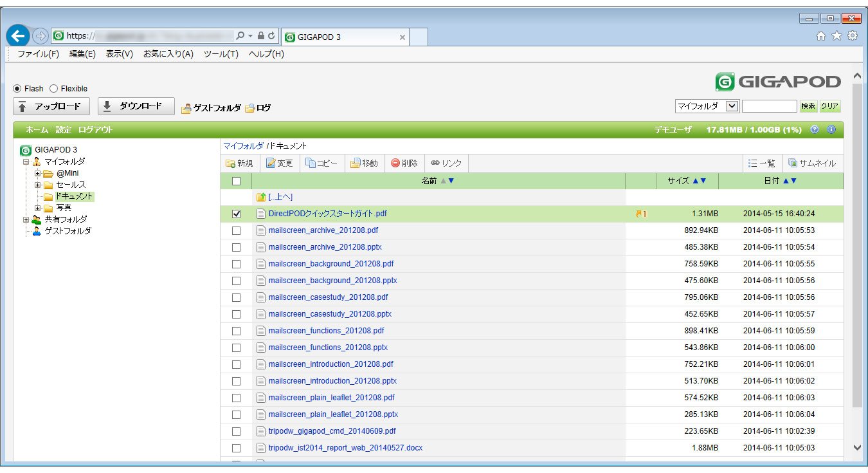Open お気に入り(A) menu
The image size is (868, 473).
click(x=168, y=54)
